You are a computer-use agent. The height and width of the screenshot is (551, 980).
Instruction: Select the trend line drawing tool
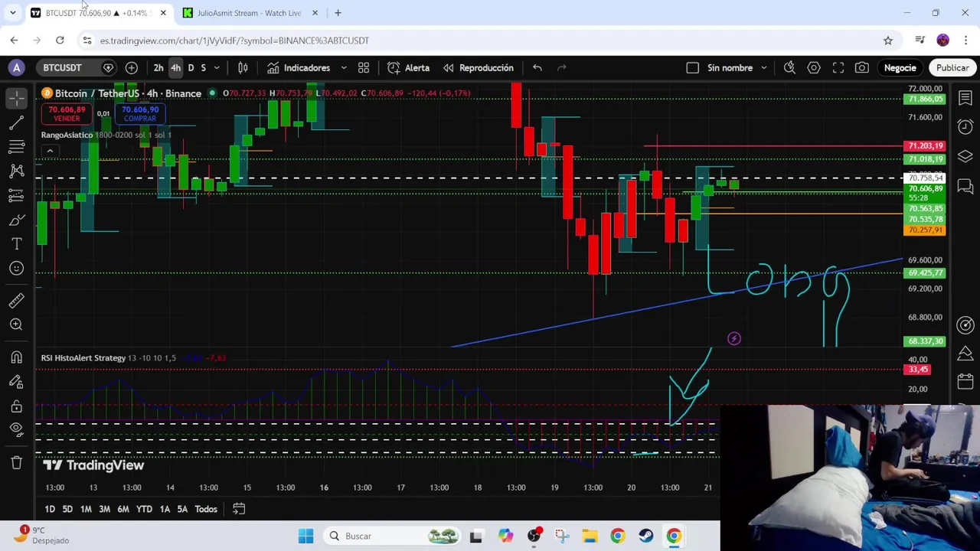tap(17, 122)
